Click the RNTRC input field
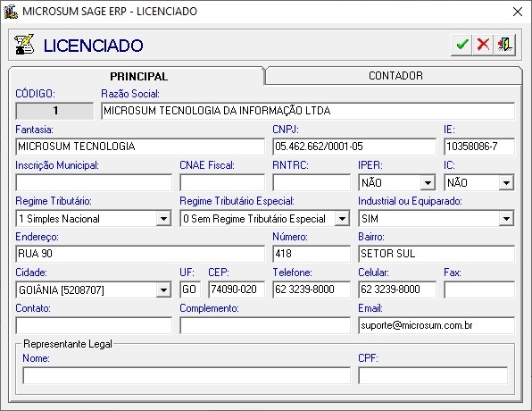Screen dimensions: 532x411 tap(312, 183)
